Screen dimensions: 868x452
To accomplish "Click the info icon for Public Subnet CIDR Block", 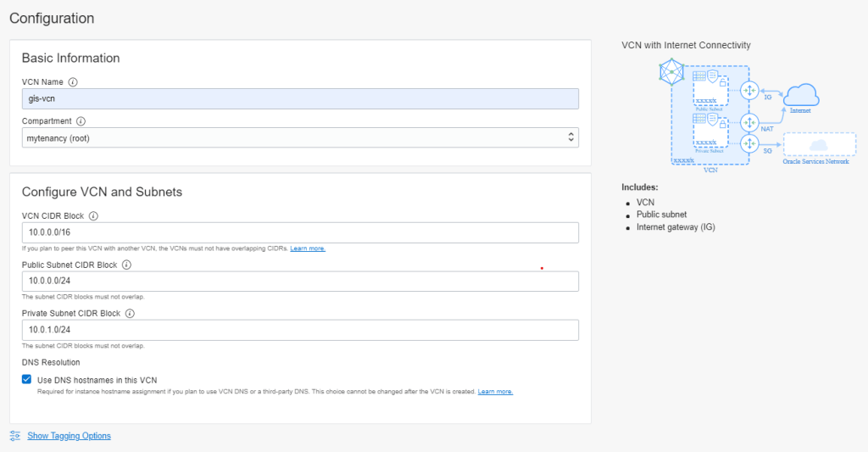I will click(126, 265).
